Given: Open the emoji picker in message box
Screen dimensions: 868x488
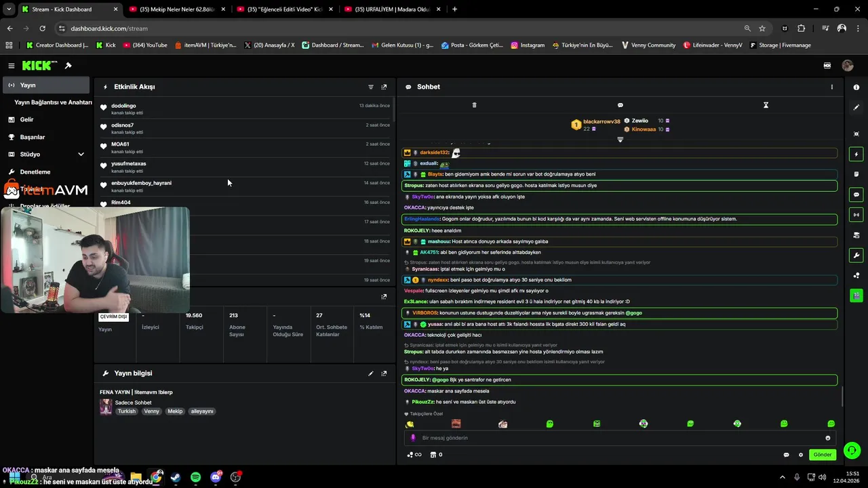Looking at the screenshot, I should [827, 438].
